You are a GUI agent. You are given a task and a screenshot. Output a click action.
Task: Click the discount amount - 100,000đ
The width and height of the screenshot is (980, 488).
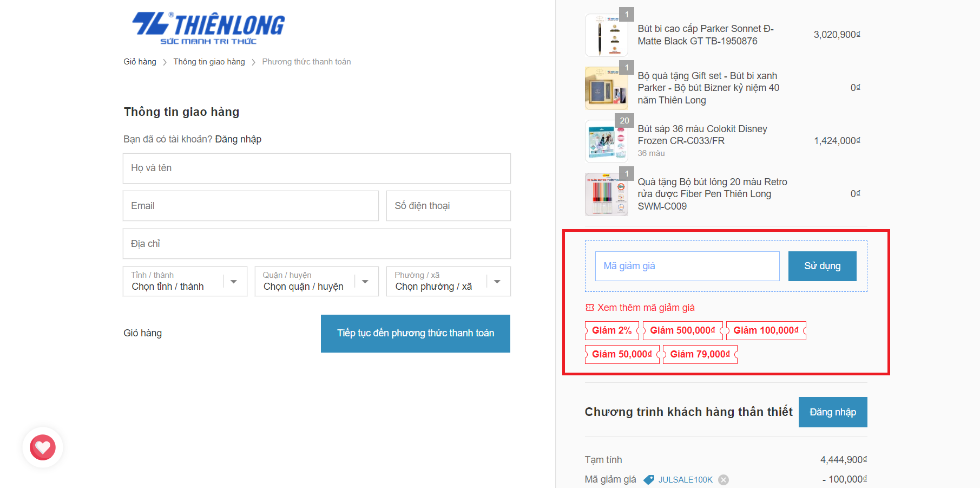845,479
